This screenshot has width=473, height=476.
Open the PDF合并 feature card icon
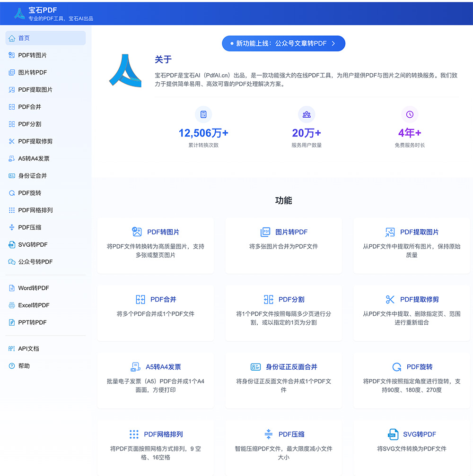140,299
